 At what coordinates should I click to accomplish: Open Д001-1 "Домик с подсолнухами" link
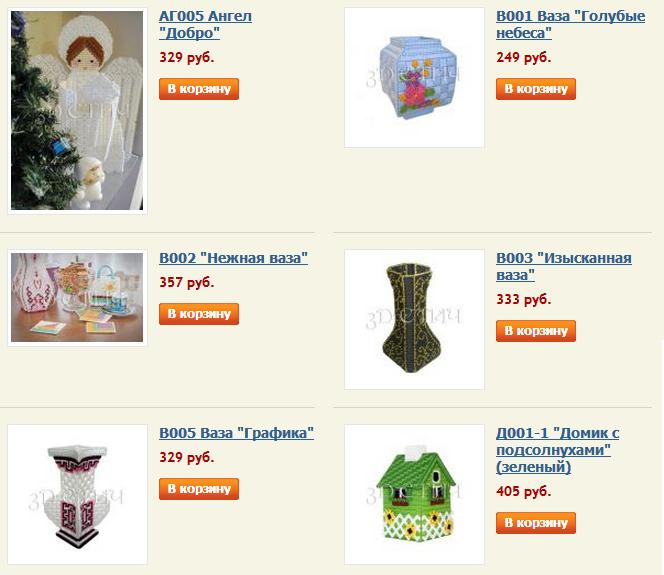(x=557, y=450)
